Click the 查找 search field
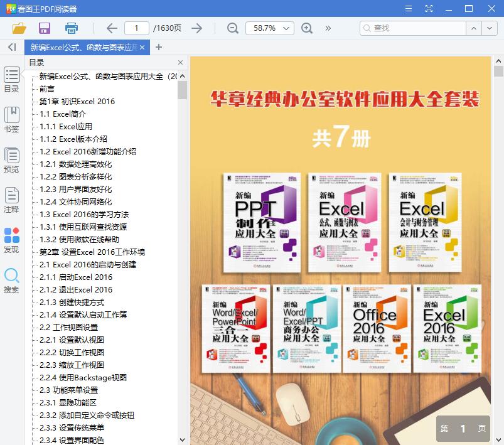This screenshot has width=504, height=445. pos(413,28)
